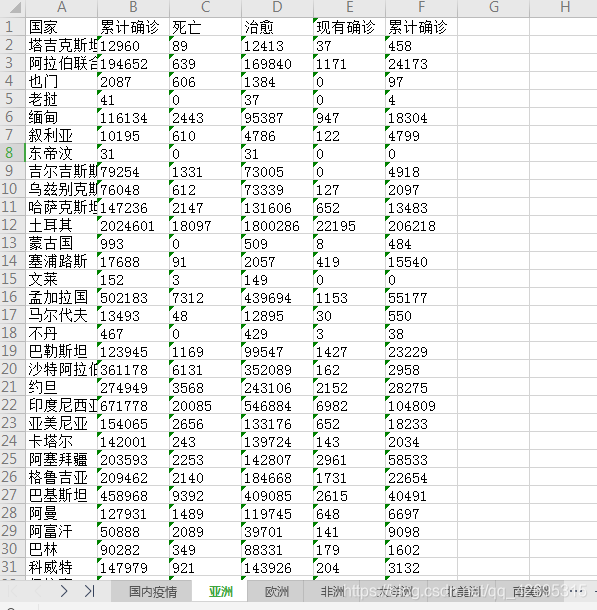Select row 22 header
597x610 pixels.
pyautogui.click(x=13, y=405)
